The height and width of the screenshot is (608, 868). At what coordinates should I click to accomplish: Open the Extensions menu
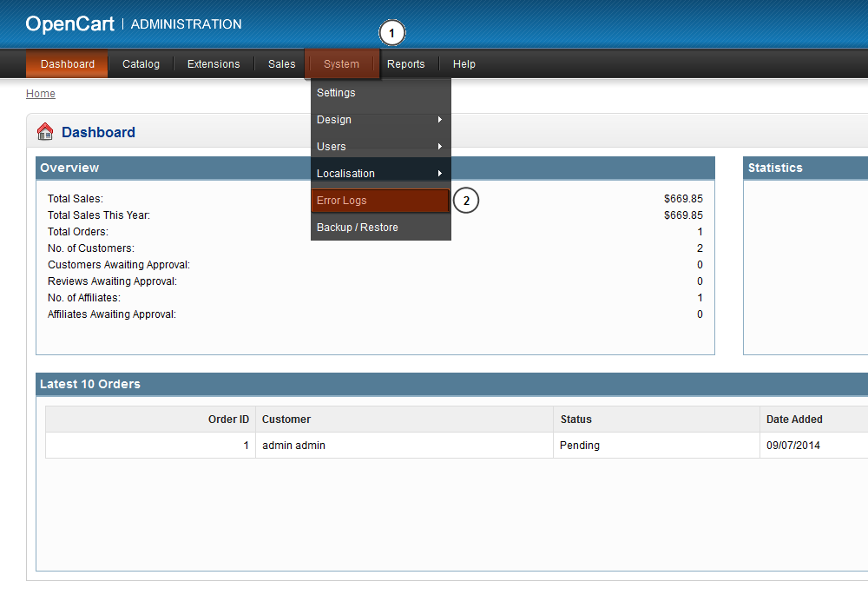214,63
